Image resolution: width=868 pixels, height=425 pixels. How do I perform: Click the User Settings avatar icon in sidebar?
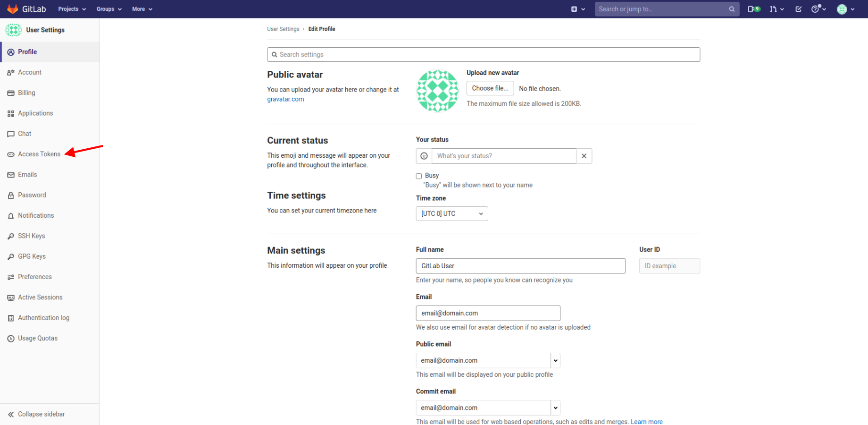(13, 30)
